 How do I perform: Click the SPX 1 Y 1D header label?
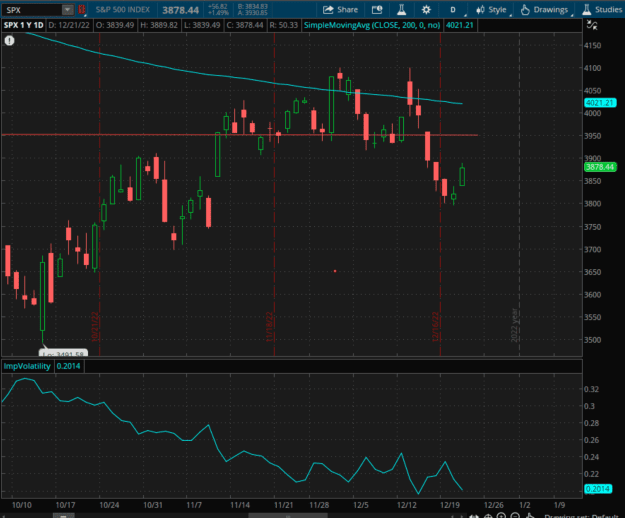pyautogui.click(x=23, y=26)
